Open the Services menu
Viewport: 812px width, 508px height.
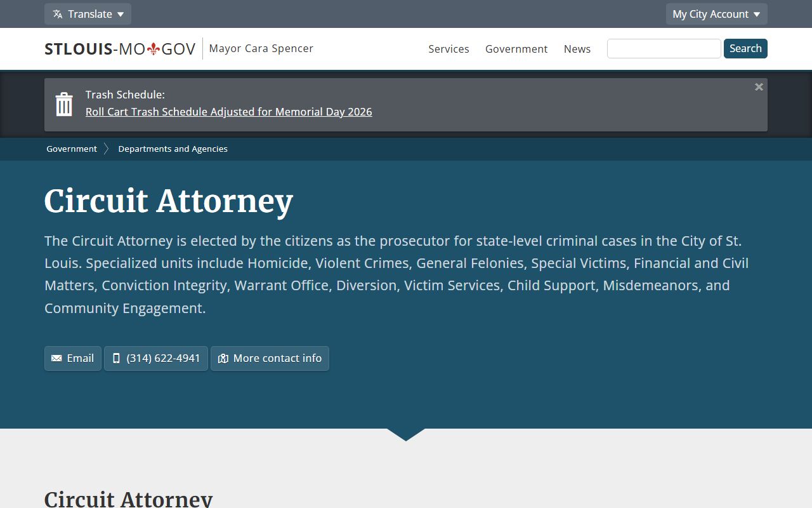449,49
